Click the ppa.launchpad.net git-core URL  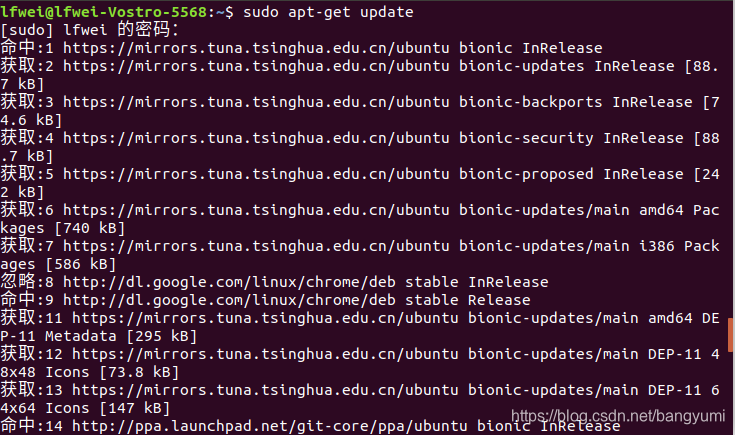click(x=270, y=426)
